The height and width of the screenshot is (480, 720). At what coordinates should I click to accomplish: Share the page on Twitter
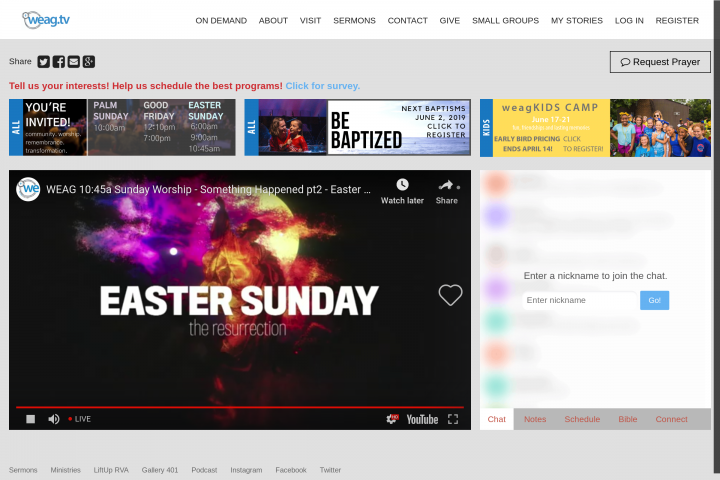click(44, 62)
